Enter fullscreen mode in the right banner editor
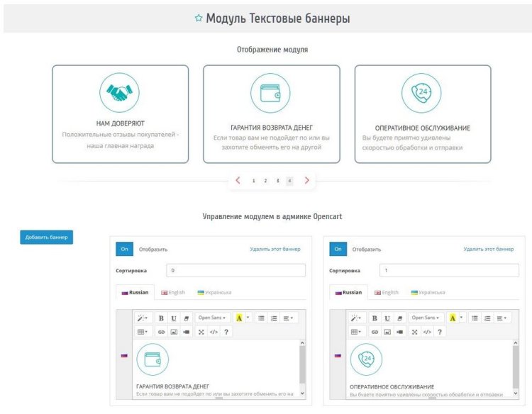 [x=414, y=332]
